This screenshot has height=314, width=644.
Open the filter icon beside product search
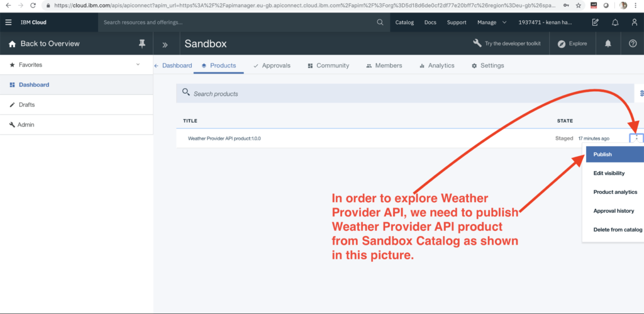[641, 94]
